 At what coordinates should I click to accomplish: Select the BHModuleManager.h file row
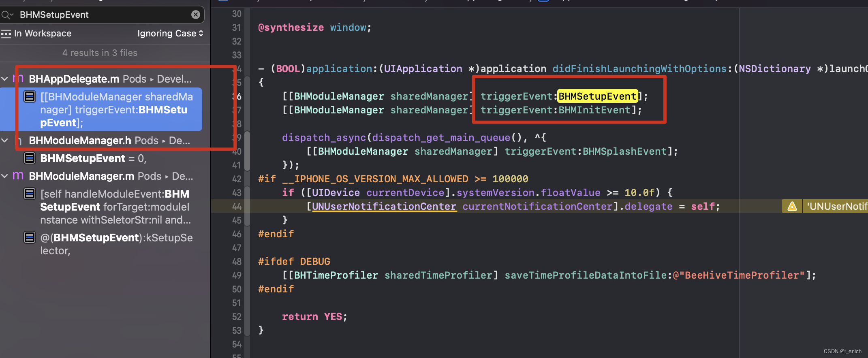pyautogui.click(x=105, y=141)
